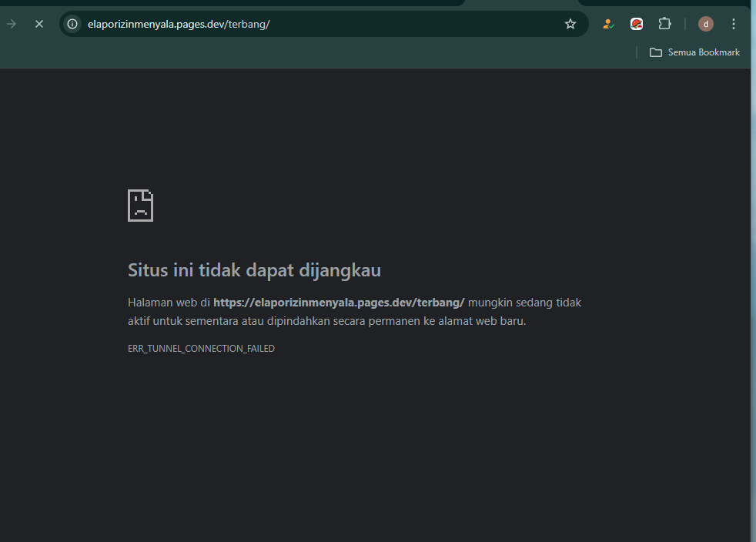Open the site information icon in address bar
Viewport: 756px width, 542px height.
tap(72, 24)
